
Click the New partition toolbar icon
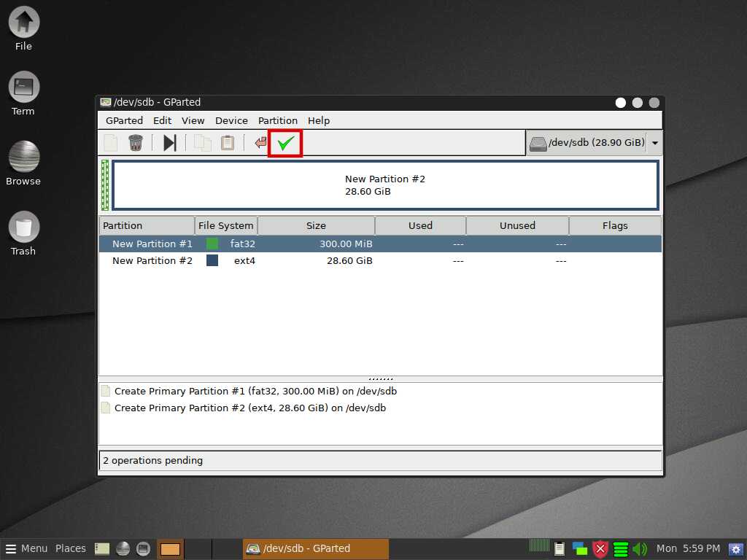111,143
